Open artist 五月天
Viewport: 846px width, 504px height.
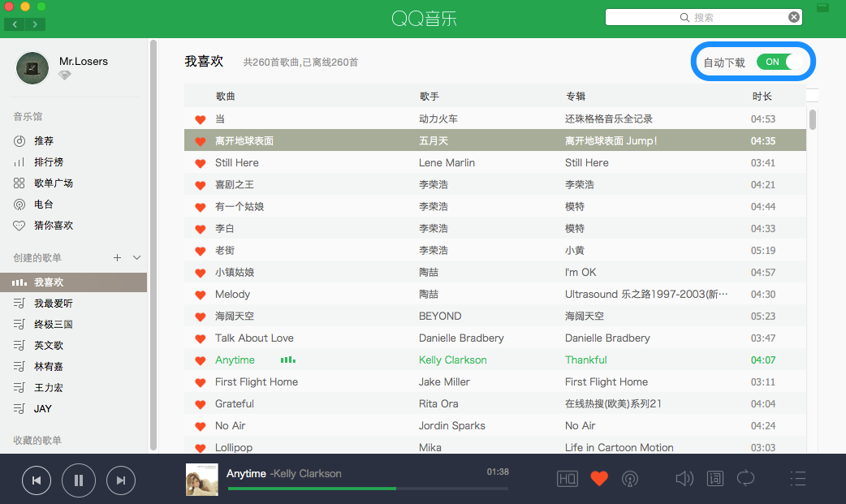click(x=434, y=141)
